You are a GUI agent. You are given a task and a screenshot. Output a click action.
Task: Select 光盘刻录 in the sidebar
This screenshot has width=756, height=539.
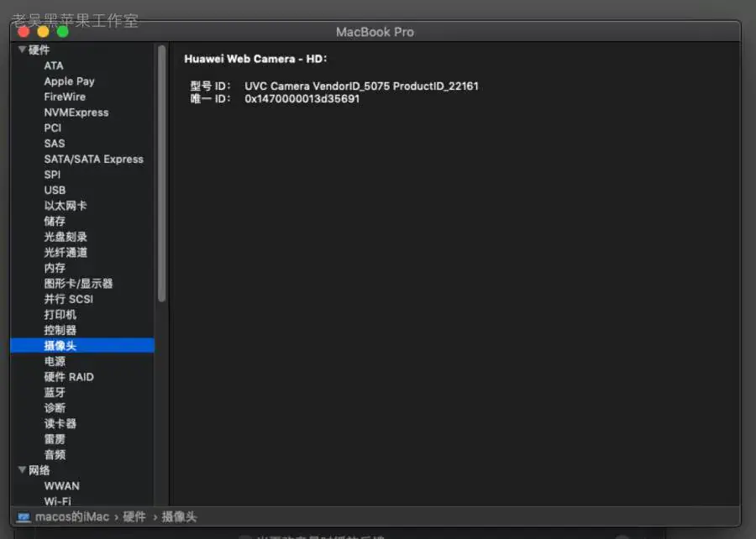click(65, 237)
